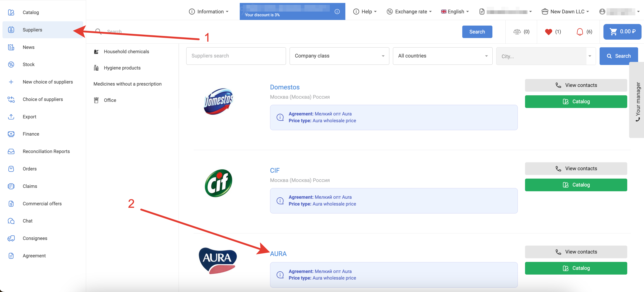The image size is (644, 292).
Task: Open the Information menu
Action: point(208,12)
